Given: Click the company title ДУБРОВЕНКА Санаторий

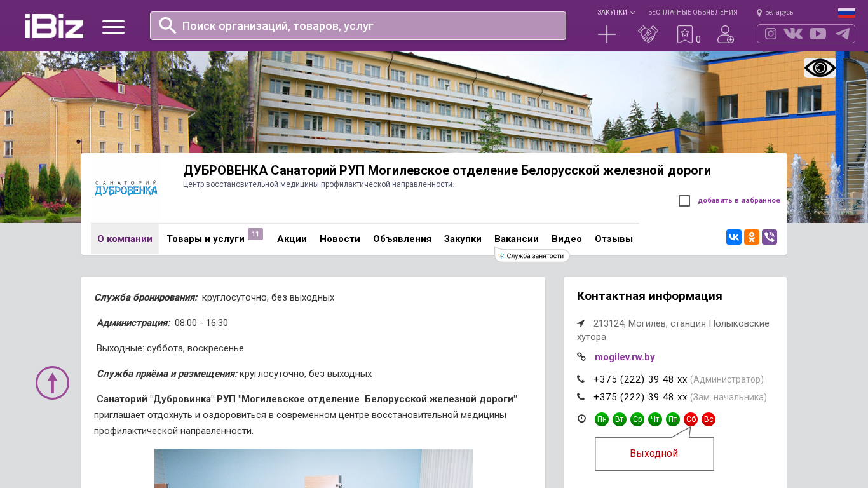Looking at the screenshot, I should coord(447,170).
